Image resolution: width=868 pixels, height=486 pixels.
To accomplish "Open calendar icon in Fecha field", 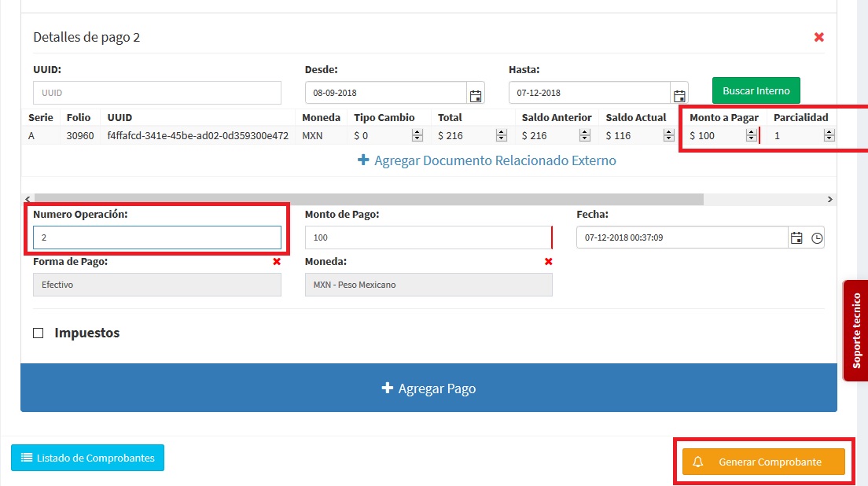I will pyautogui.click(x=796, y=237).
